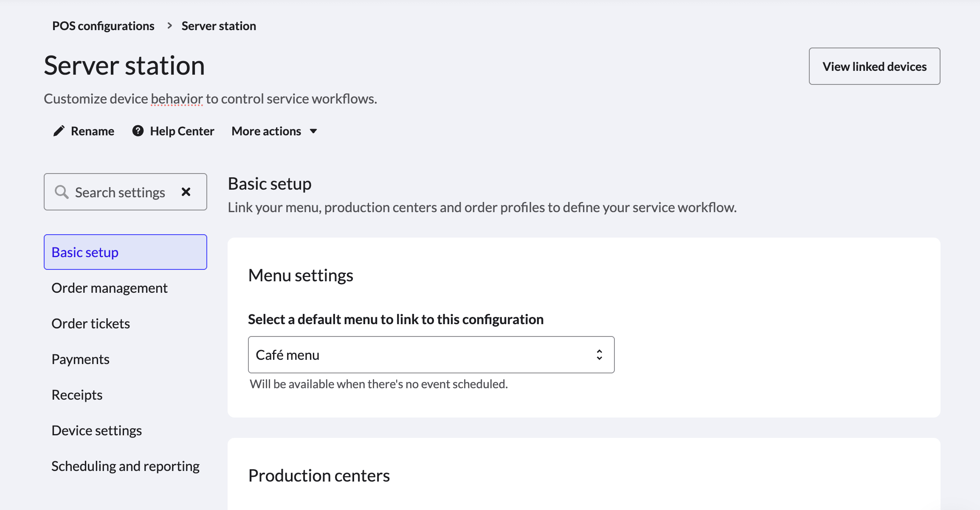Open the Help Center link

182,131
